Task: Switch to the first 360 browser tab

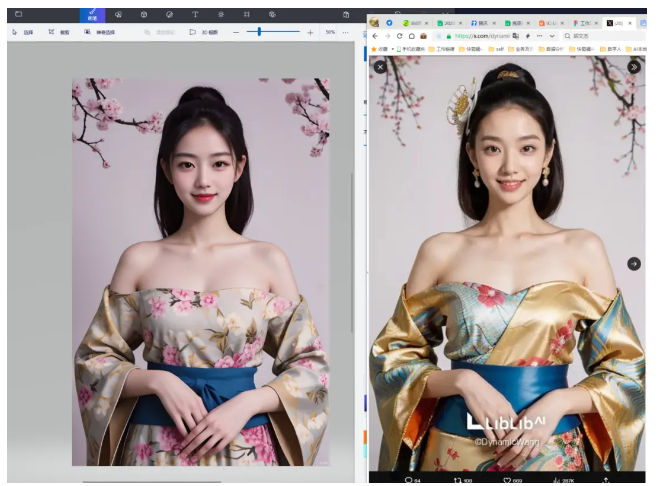Action: 415,23
